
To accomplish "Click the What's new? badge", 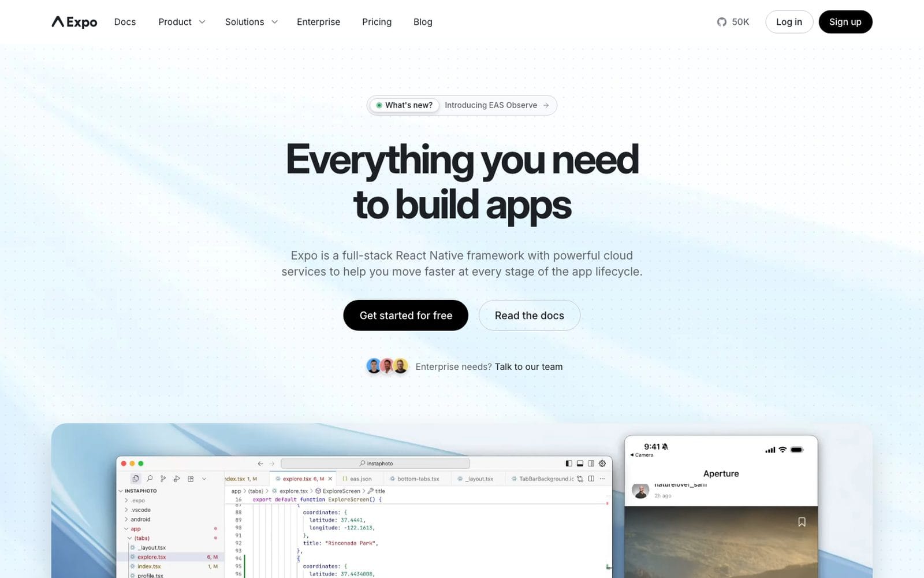I will [x=404, y=105].
